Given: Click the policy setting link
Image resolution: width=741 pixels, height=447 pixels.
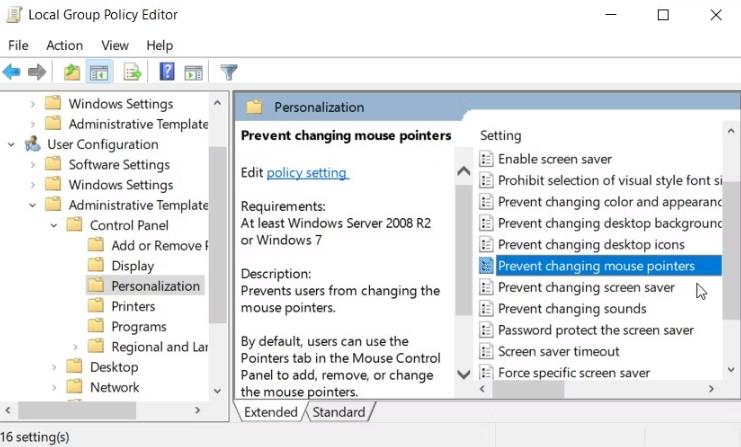Looking at the screenshot, I should click(306, 173).
